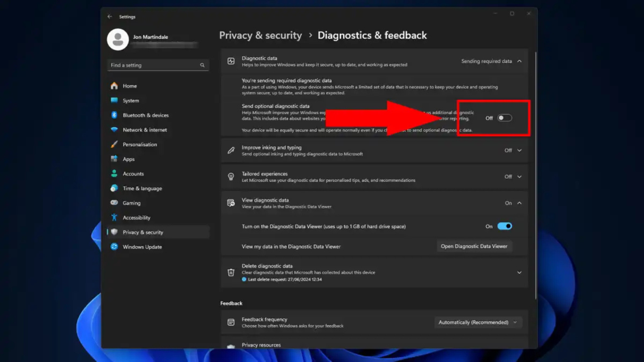Click the back arrow next to Settings
This screenshot has width=644, height=362.
pos(110,16)
